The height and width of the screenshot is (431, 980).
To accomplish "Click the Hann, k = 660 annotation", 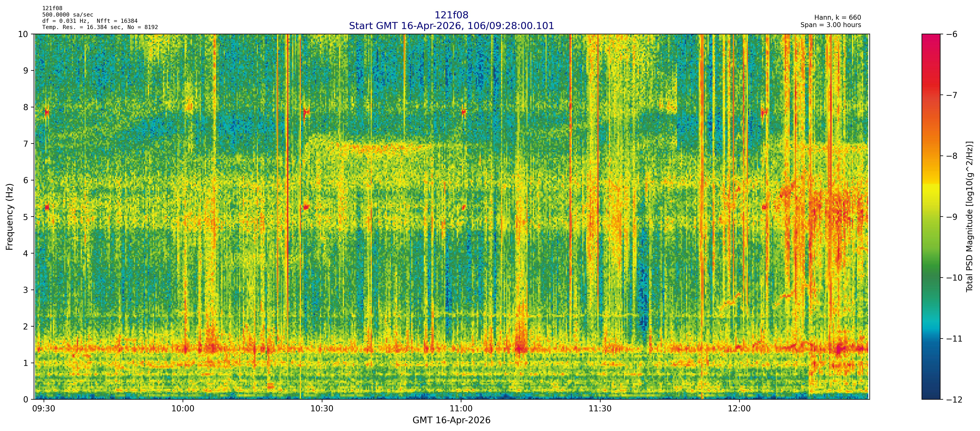I will pyautogui.click(x=837, y=18).
